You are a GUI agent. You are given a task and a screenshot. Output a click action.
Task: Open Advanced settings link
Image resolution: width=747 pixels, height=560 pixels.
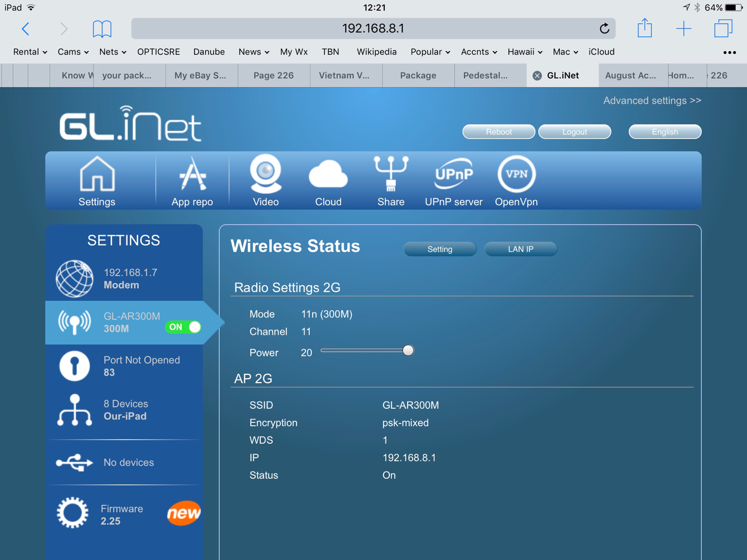click(652, 101)
